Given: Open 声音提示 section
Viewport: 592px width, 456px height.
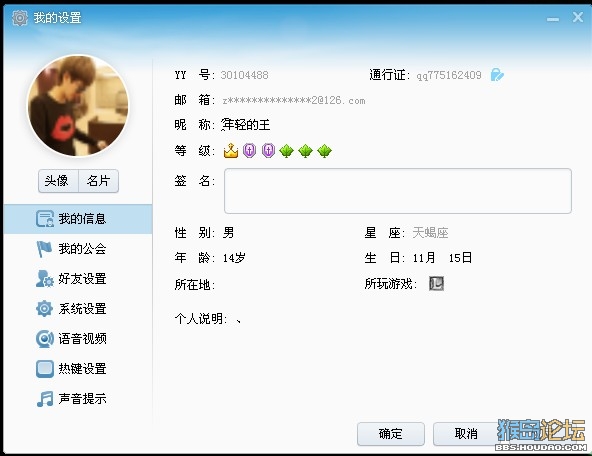Looking at the screenshot, I should coord(78,399).
